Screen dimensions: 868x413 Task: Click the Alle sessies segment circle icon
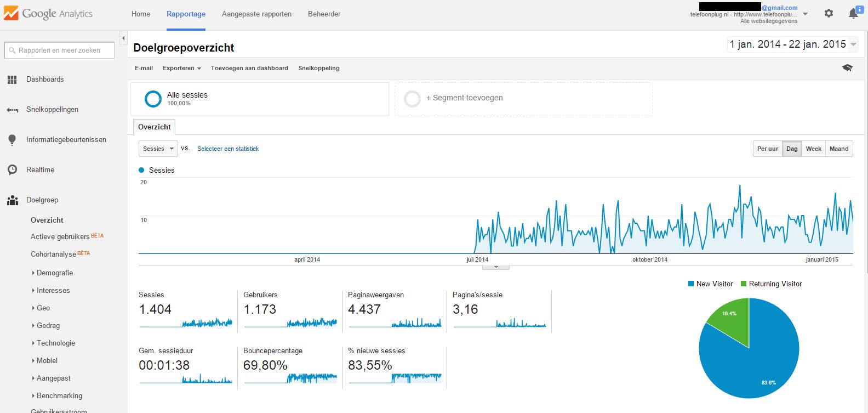[x=153, y=99]
